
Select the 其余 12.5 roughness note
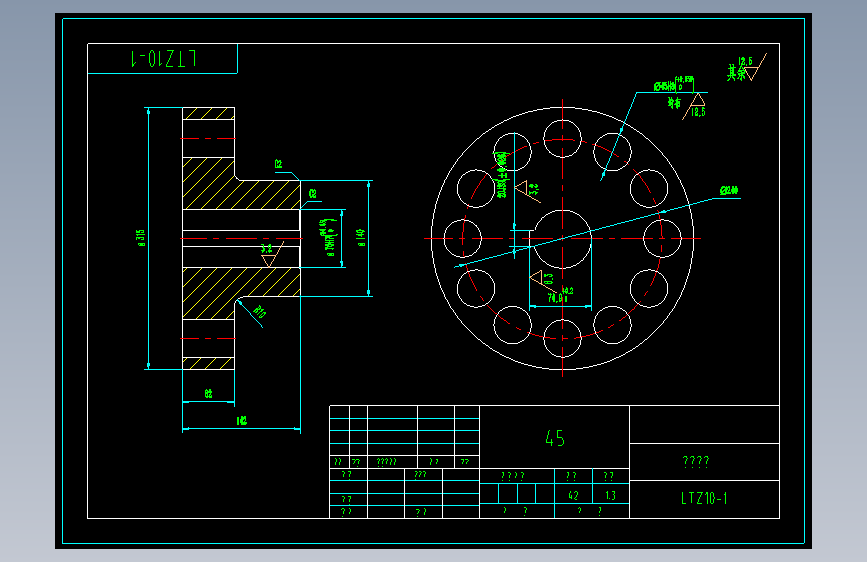click(746, 69)
